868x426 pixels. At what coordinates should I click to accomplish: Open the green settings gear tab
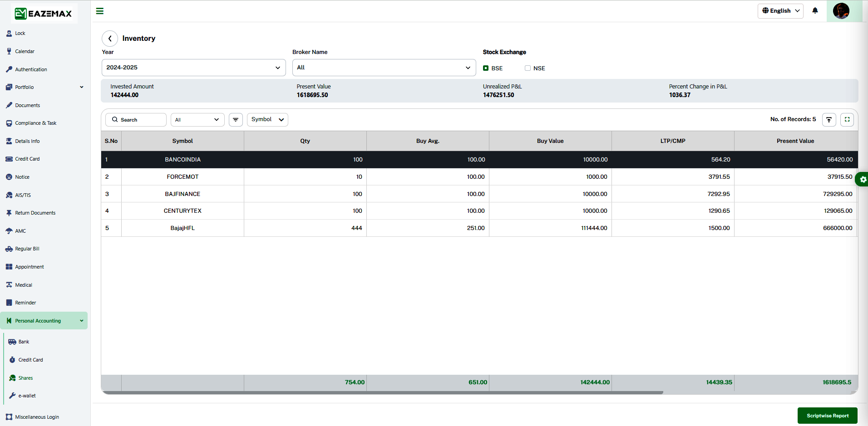pos(862,180)
